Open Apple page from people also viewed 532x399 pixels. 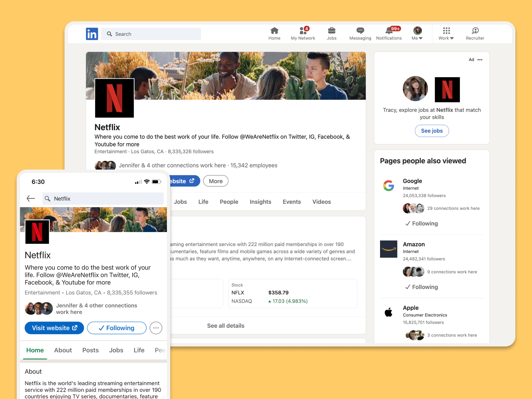point(411,308)
